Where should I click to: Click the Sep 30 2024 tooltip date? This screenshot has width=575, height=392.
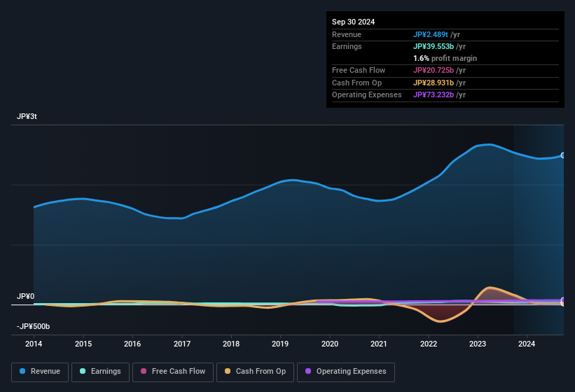coord(353,22)
